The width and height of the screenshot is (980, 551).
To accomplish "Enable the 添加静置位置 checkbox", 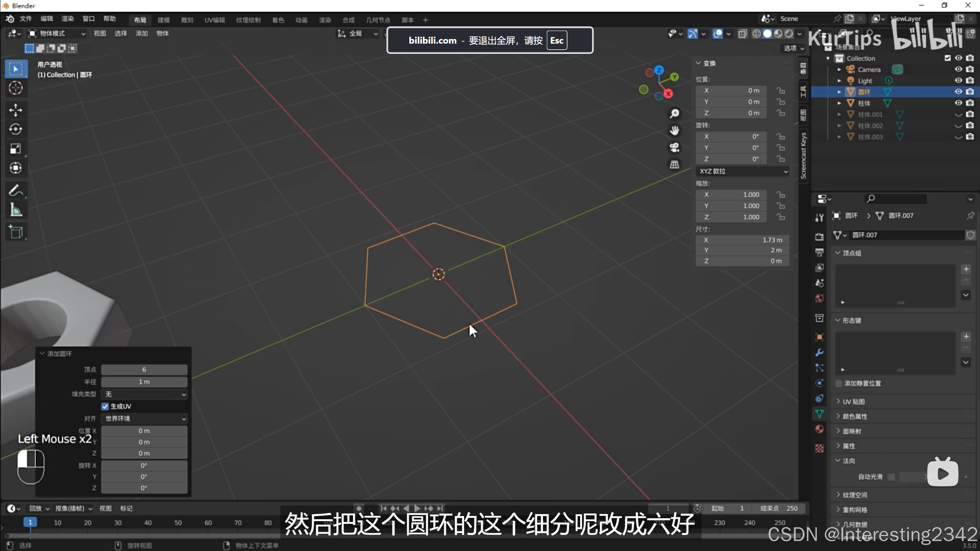I will click(x=839, y=383).
